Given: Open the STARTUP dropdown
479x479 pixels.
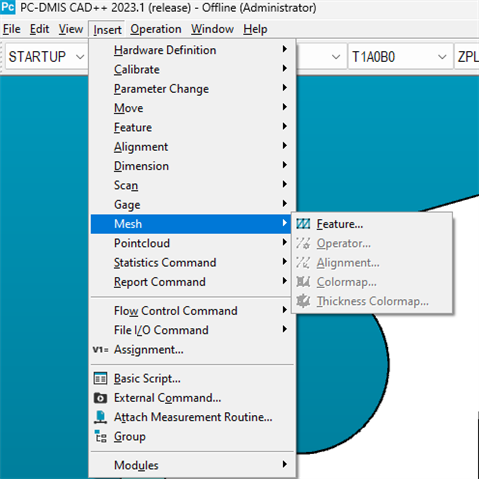Looking at the screenshot, I should click(46, 57).
